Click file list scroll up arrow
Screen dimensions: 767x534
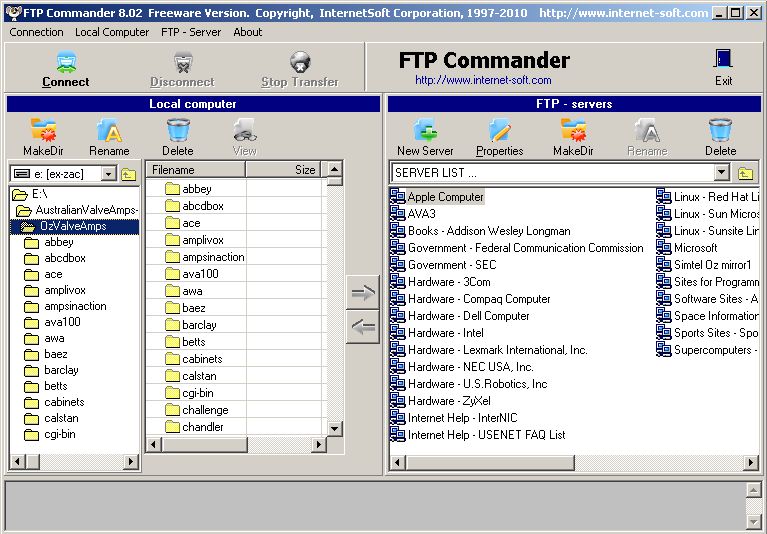pyautogui.click(x=335, y=169)
